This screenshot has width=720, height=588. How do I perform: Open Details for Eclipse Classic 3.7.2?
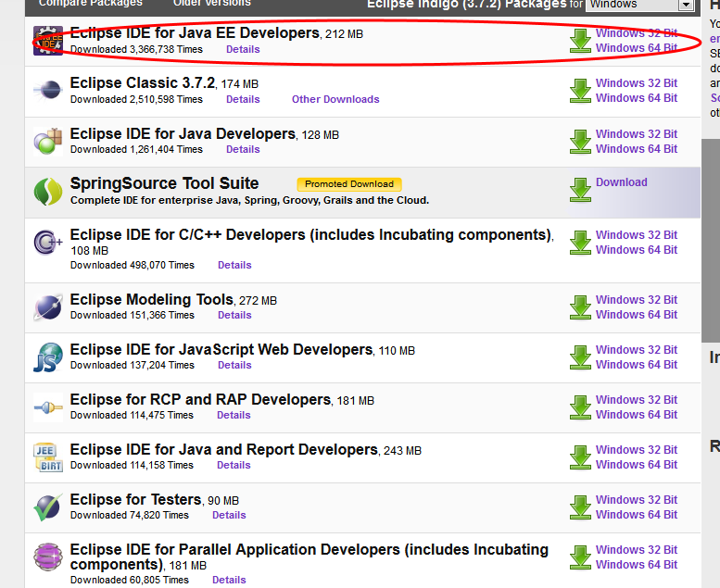tap(243, 99)
